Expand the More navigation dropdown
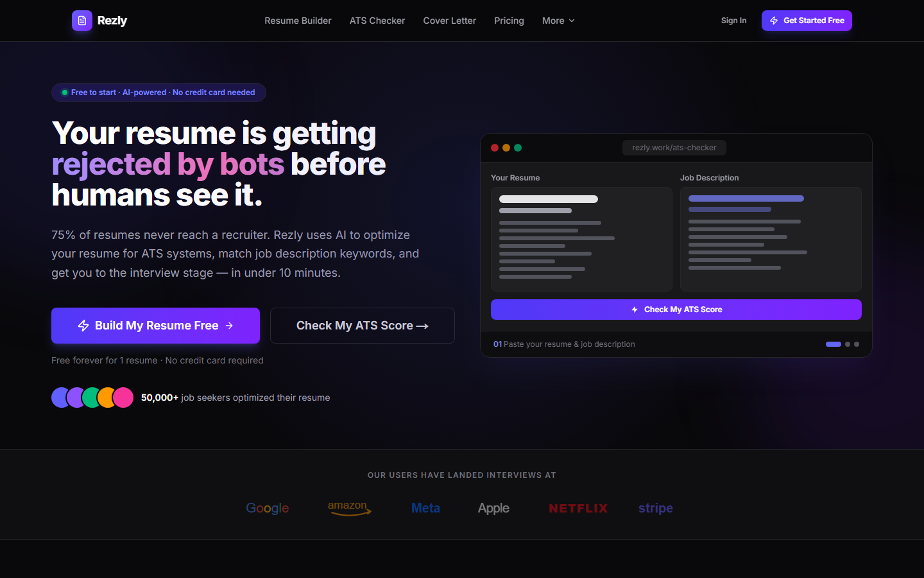Image resolution: width=924 pixels, height=578 pixels. [558, 21]
